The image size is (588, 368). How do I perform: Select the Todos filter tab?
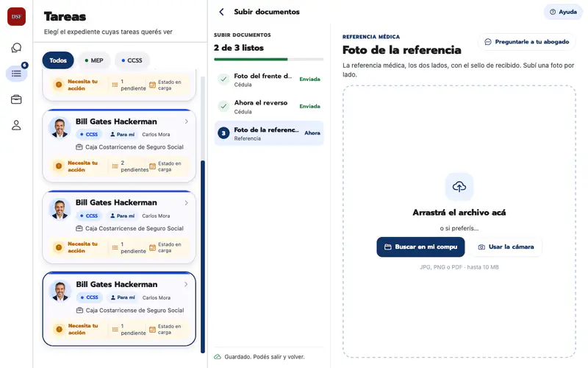tap(58, 60)
